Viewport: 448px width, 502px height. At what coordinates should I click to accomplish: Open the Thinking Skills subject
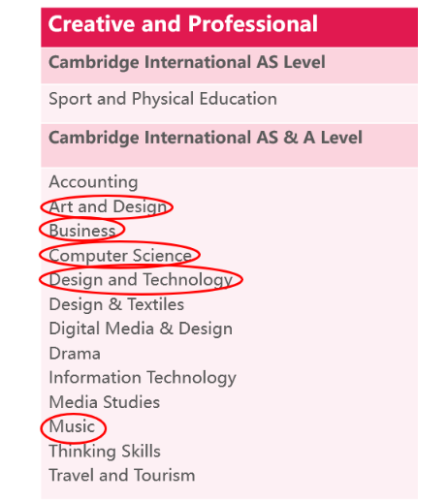click(105, 452)
